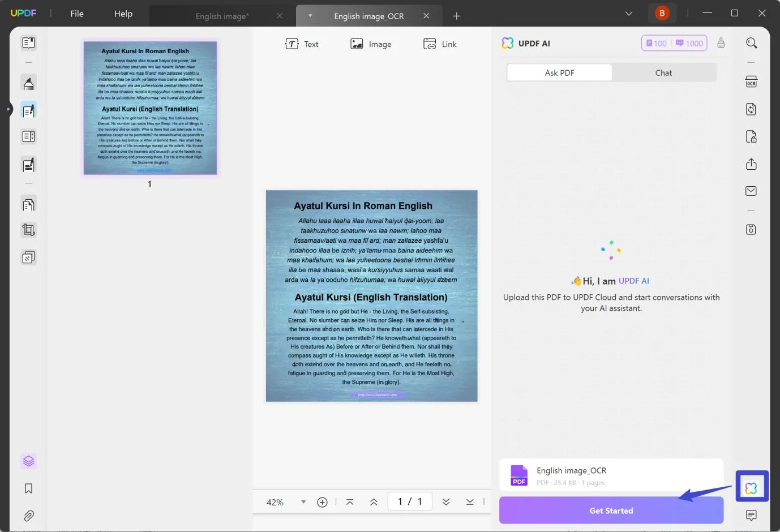Expand the zoom level dropdown arrow
Screen dimensions: 780x532
(x=303, y=502)
